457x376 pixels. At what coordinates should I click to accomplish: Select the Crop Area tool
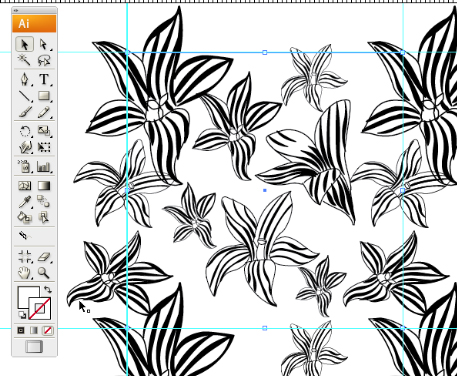coord(25,256)
